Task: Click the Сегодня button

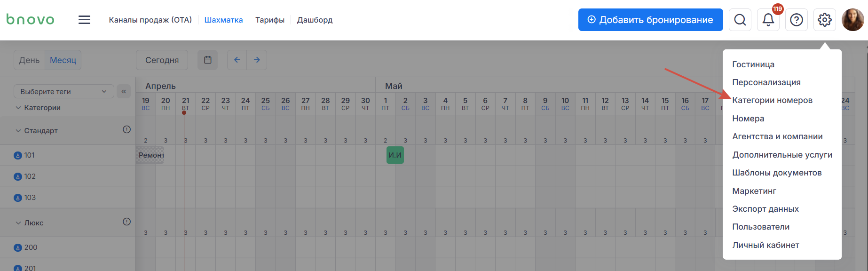Action: pos(162,60)
